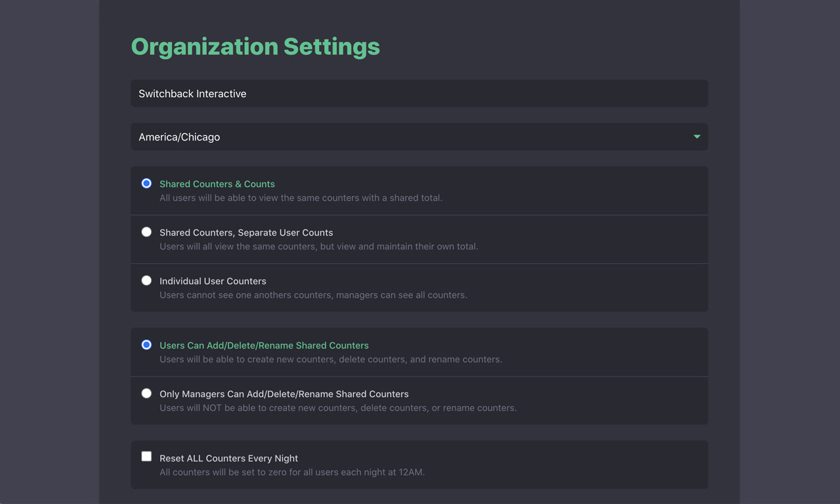The width and height of the screenshot is (840, 504).
Task: Click the 'Shared Counters, Separate User Counts' label
Action: 246,232
